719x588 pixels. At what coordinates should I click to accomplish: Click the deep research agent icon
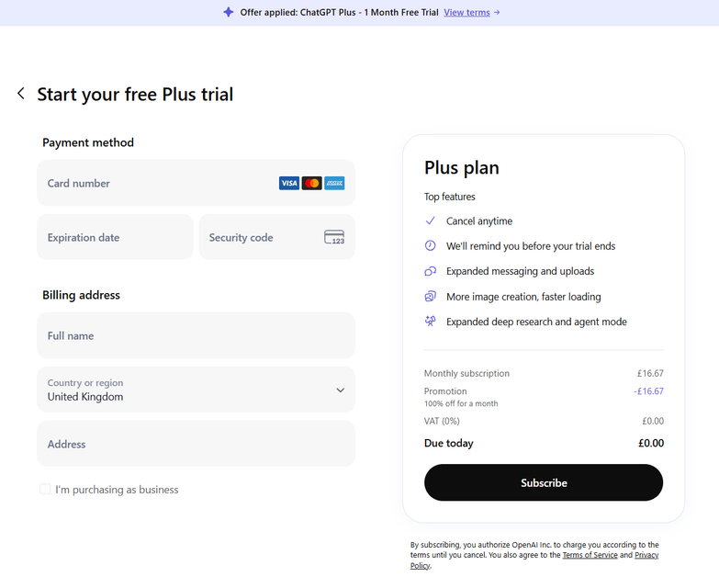pos(430,322)
